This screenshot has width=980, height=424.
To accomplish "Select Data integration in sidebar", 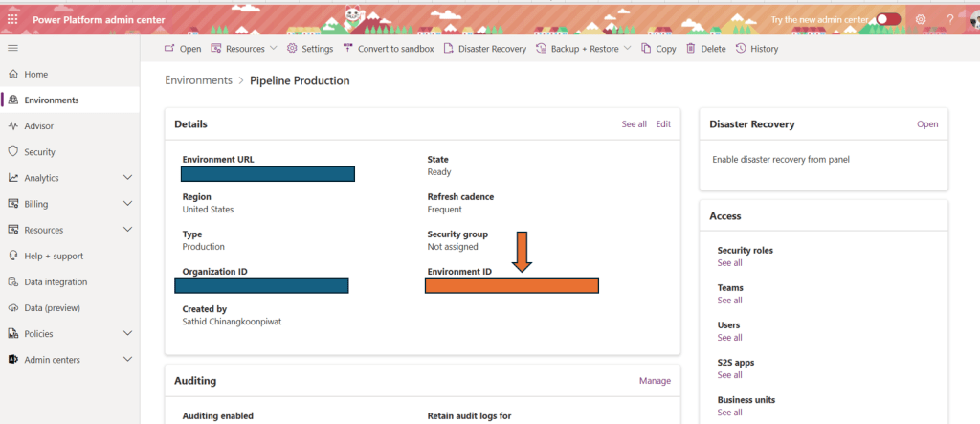I will [56, 282].
